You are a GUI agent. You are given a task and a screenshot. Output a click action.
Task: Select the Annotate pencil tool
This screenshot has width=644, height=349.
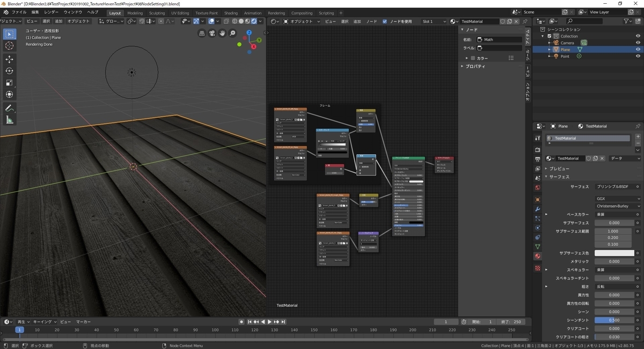click(x=9, y=108)
